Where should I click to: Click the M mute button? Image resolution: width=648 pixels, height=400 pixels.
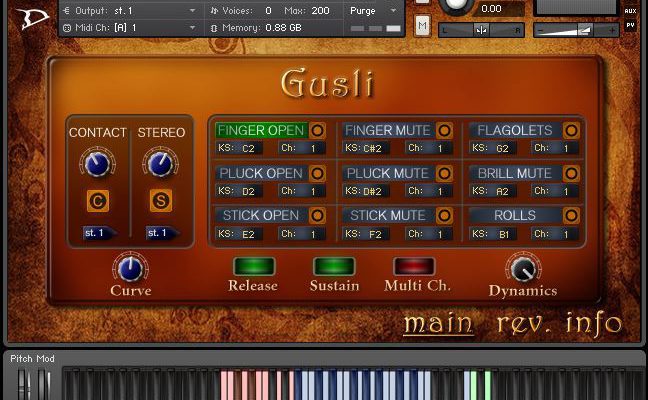tap(422, 24)
